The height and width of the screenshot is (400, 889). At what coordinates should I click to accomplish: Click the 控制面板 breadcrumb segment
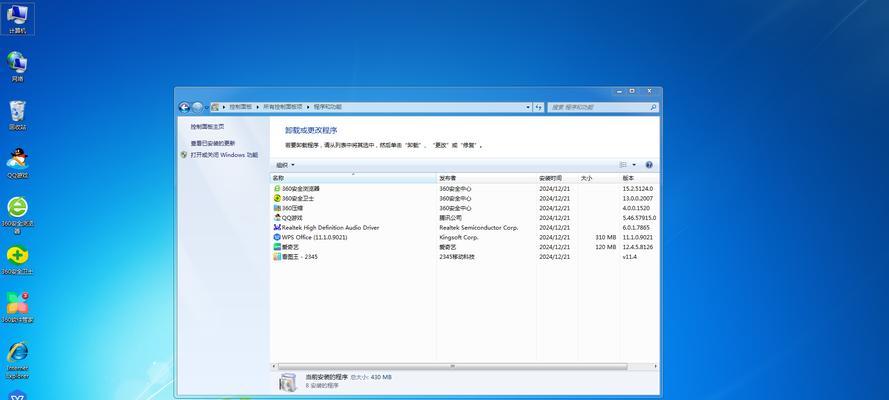pyautogui.click(x=240, y=107)
